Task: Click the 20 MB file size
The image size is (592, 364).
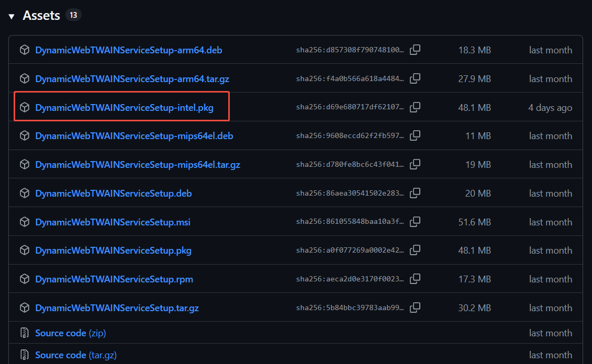Action: click(x=478, y=194)
